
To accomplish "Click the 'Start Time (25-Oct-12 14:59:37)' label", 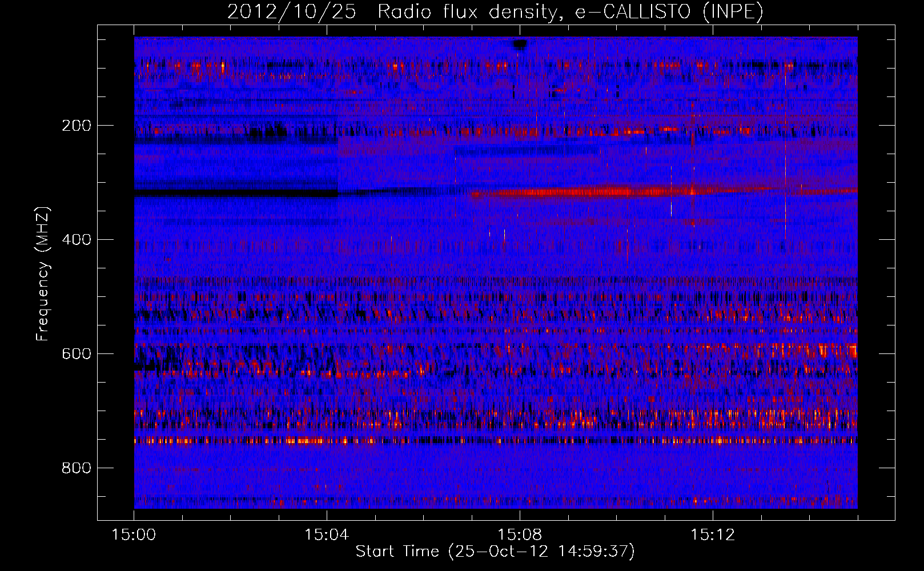I will coord(495,552).
